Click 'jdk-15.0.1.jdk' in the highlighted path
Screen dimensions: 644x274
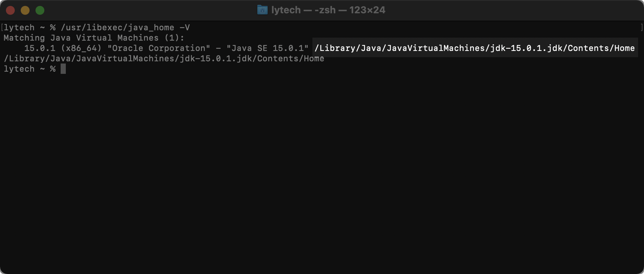[526, 48]
